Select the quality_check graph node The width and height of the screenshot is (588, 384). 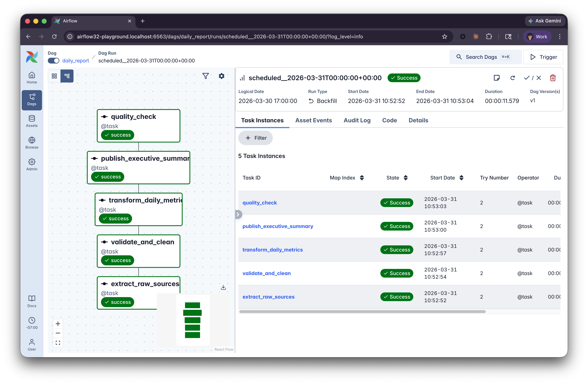coord(138,126)
